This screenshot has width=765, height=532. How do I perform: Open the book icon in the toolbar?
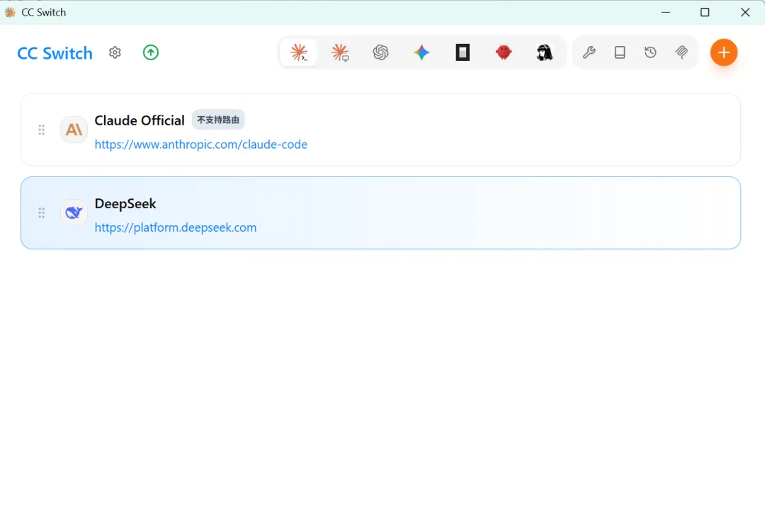[620, 52]
